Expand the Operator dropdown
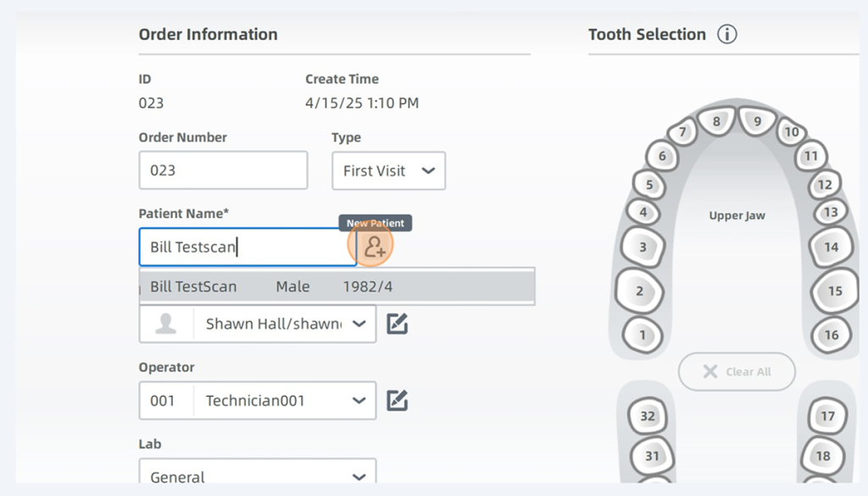The image size is (868, 496). [359, 400]
